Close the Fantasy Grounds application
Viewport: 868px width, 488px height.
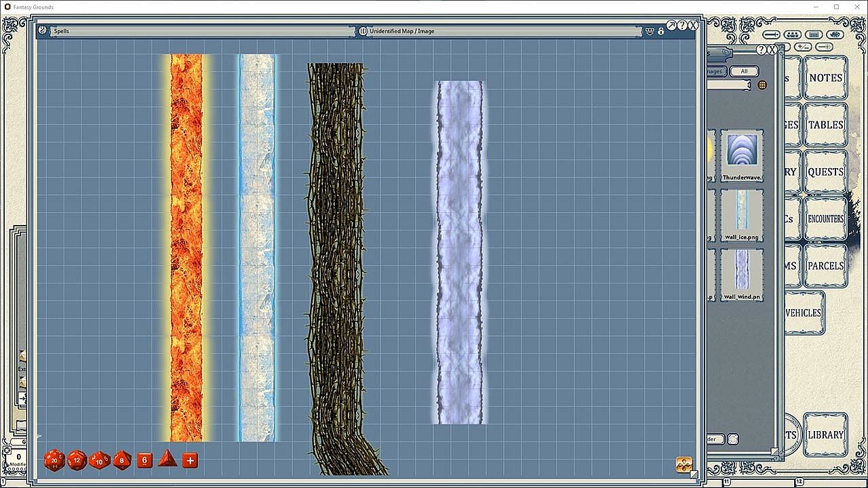(857, 7)
